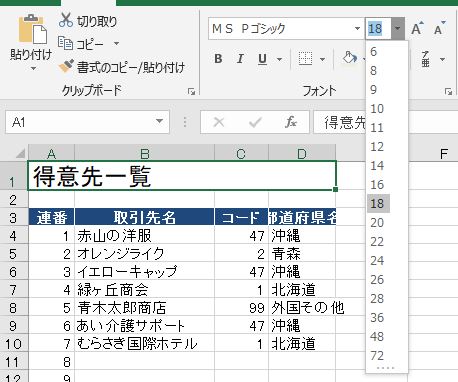Select row 3 header
The height and width of the screenshot is (382, 458).
[13, 218]
